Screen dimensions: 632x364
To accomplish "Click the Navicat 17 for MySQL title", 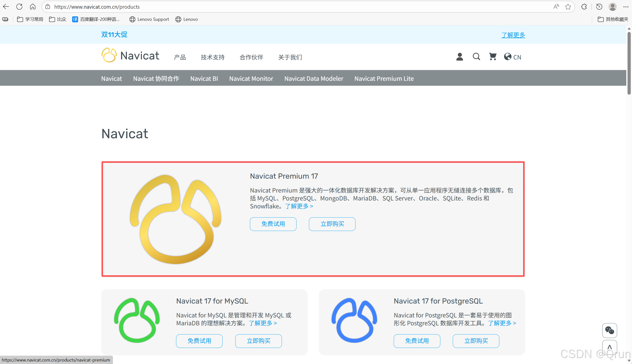I will (212, 301).
